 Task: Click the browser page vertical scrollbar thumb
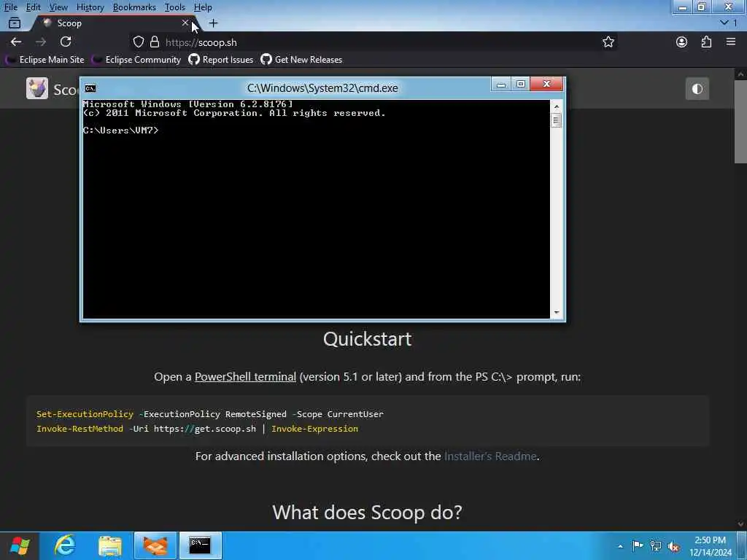tap(740, 122)
